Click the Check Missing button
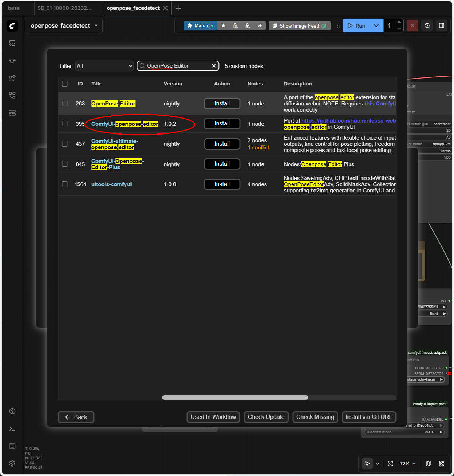454x476 pixels. 315,417
